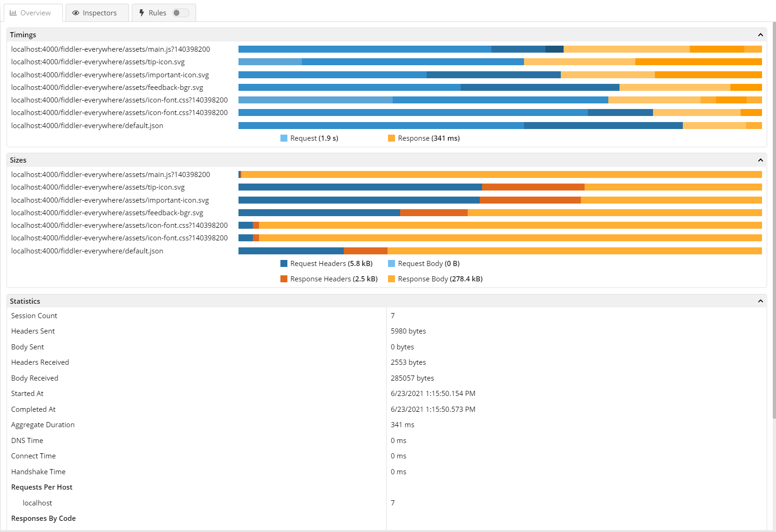
Task: Collapse the Timings section
Action: tap(760, 35)
